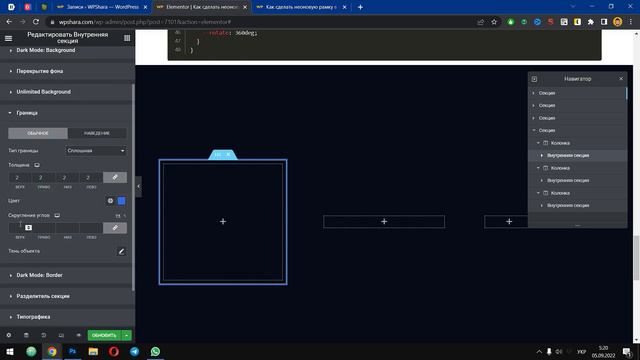640x360 pixels.
Task: Edit the Тень объекта box shadow
Action: (121, 251)
